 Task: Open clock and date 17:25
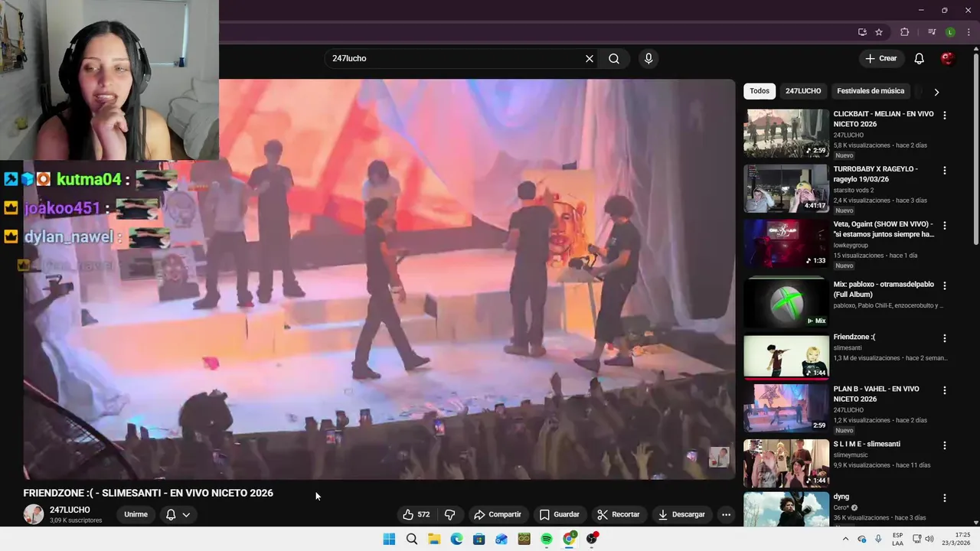(956, 539)
